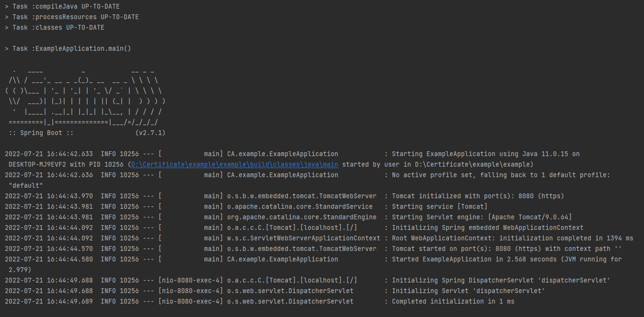Click the '(v2.7.1)' version text

[150, 133]
